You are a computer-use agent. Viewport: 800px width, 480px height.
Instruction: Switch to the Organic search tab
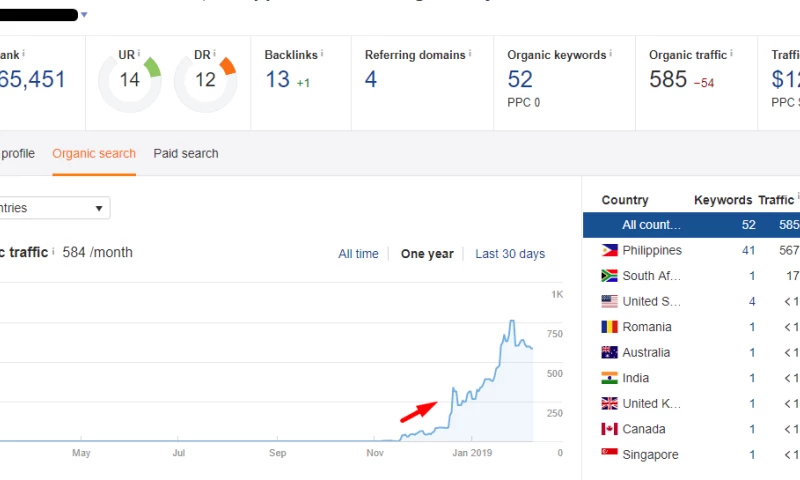tap(94, 154)
